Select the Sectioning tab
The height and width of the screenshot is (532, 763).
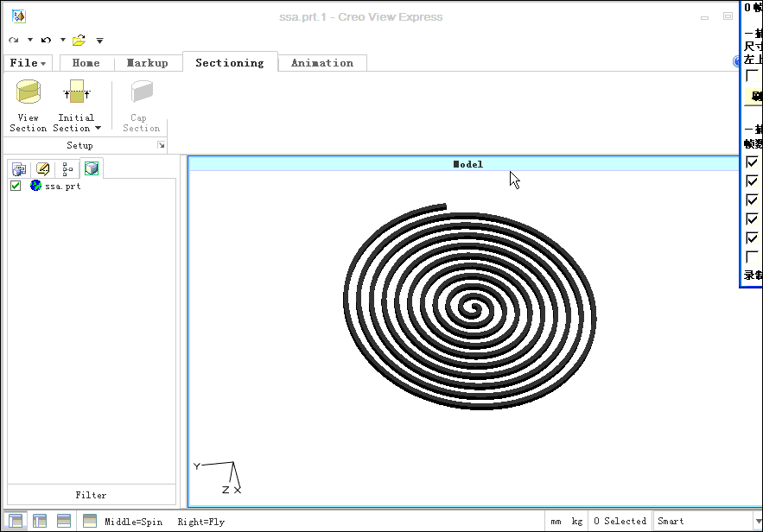230,63
